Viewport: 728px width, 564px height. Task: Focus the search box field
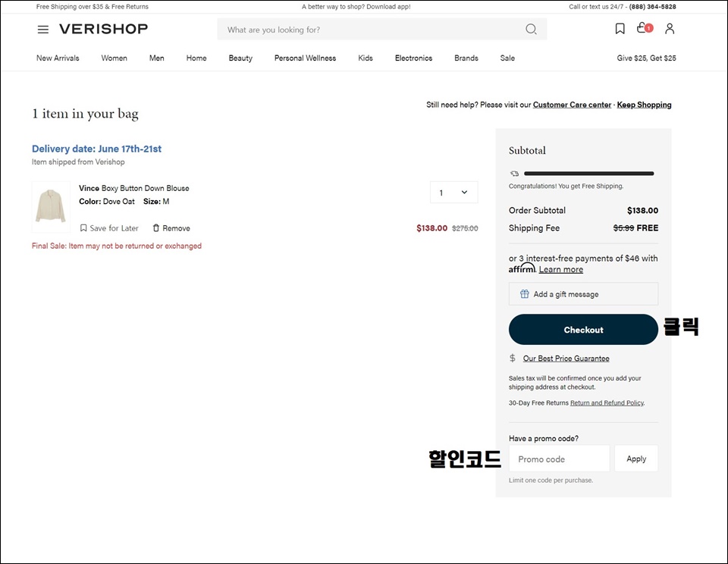[381, 30]
